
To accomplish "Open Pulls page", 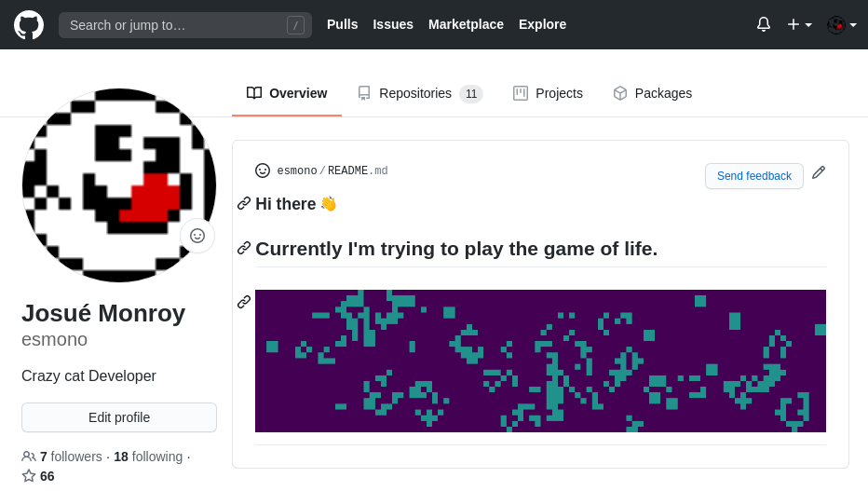I will (x=342, y=24).
